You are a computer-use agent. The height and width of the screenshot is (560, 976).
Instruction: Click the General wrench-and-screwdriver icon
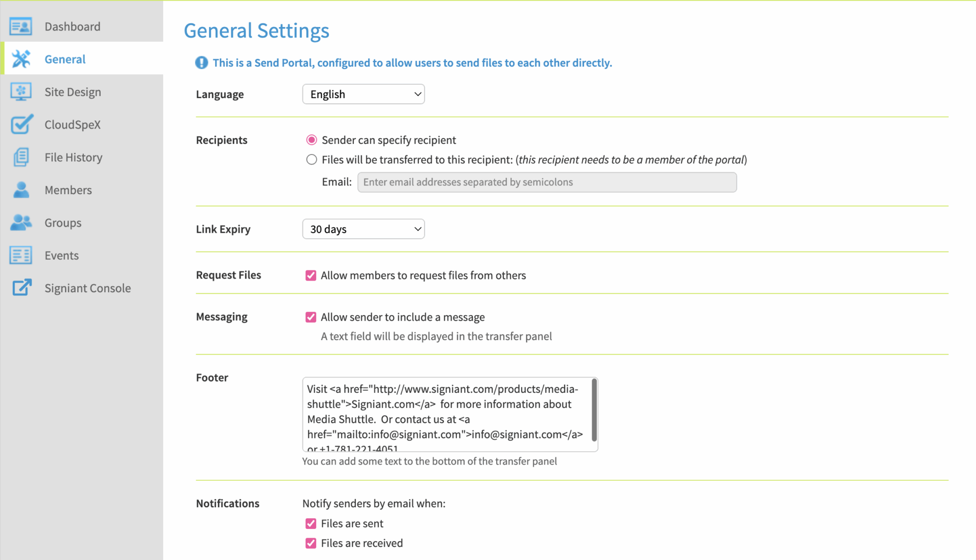[x=21, y=59]
